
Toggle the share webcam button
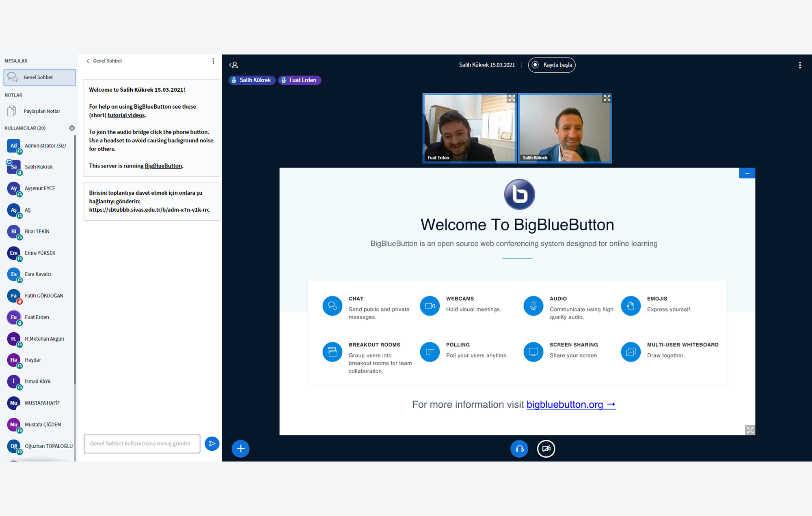(x=546, y=449)
